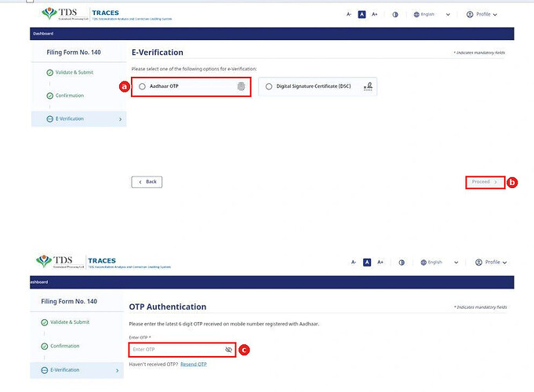Screen dimensions: 534x392
Task: Decrease font size with A- in top header
Action: (x=349, y=14)
